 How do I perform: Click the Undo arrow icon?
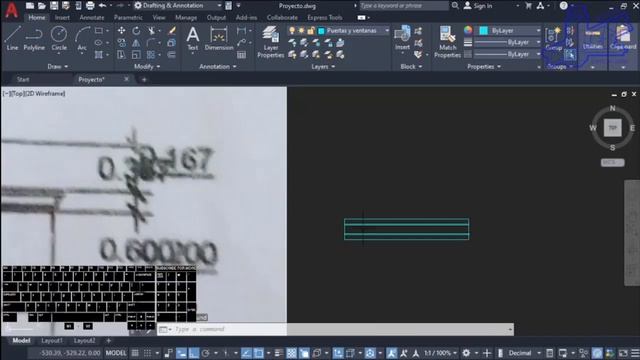coord(102,6)
